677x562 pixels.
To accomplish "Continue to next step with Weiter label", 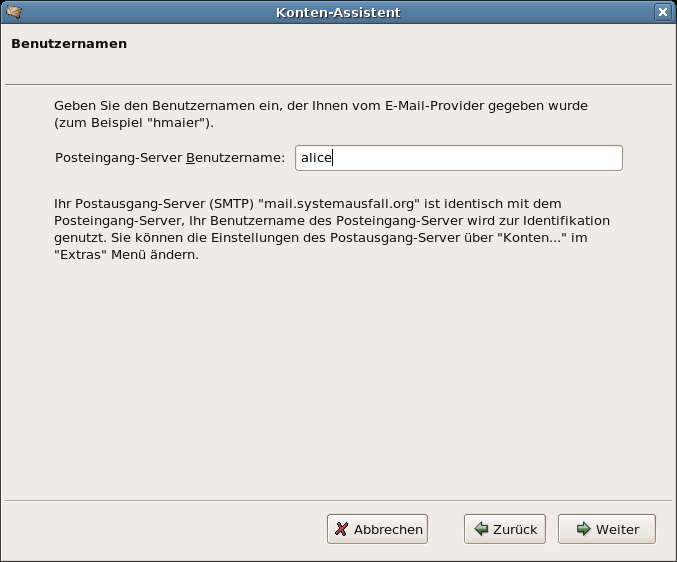I will pyautogui.click(x=617, y=529).
